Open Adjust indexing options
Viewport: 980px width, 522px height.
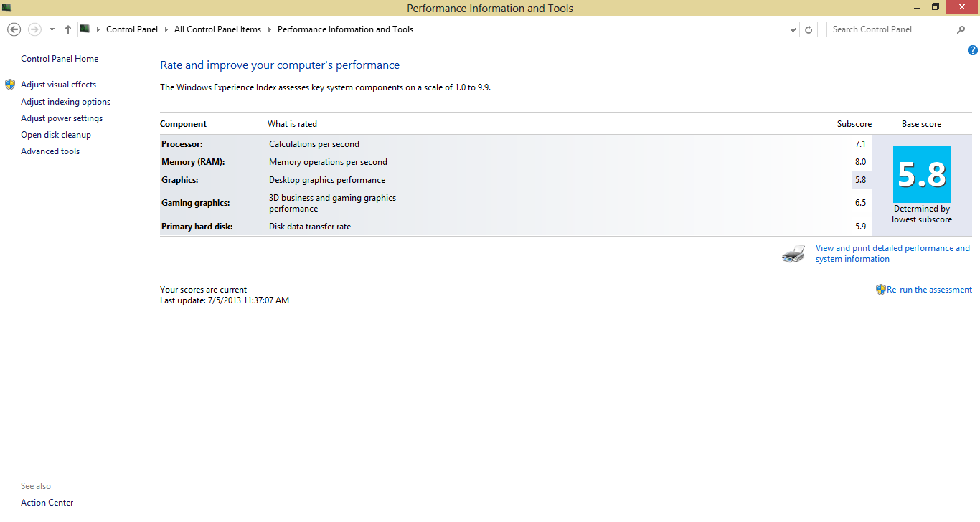[x=65, y=102]
